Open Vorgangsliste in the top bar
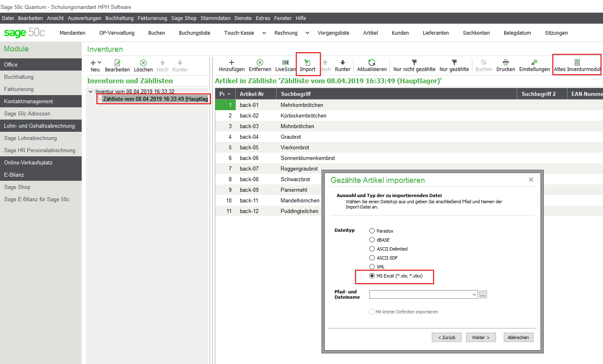 click(333, 33)
